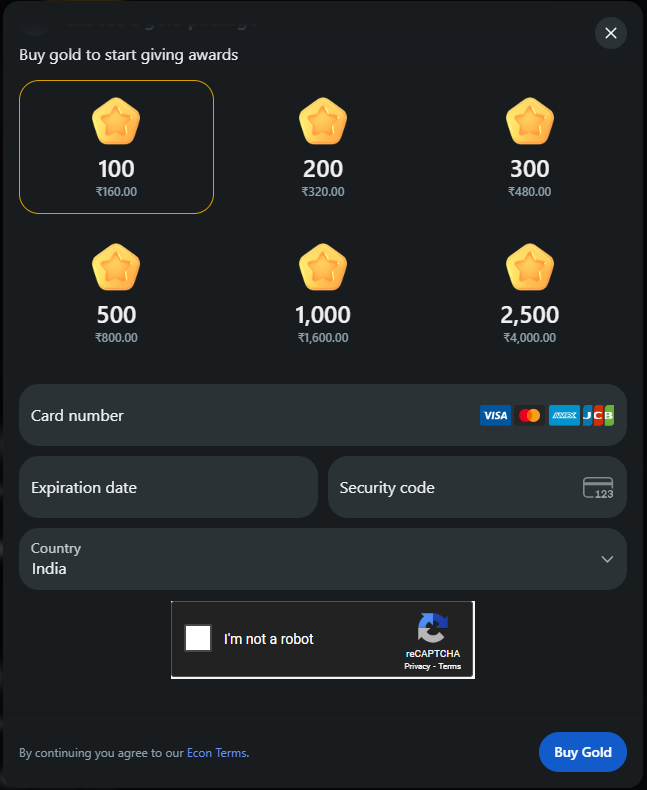Check the I'm not a robot box
647x790 pixels.
pyautogui.click(x=198, y=638)
